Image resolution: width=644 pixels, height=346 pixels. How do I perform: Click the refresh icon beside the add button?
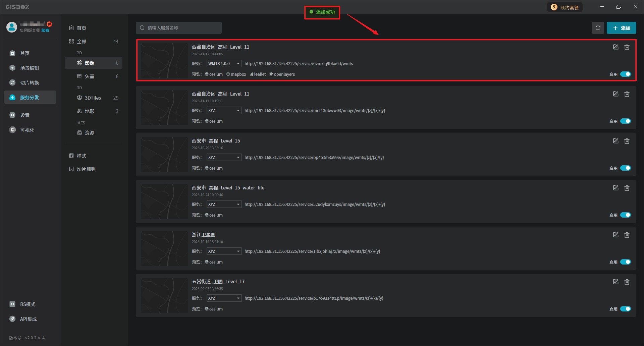[x=598, y=28]
